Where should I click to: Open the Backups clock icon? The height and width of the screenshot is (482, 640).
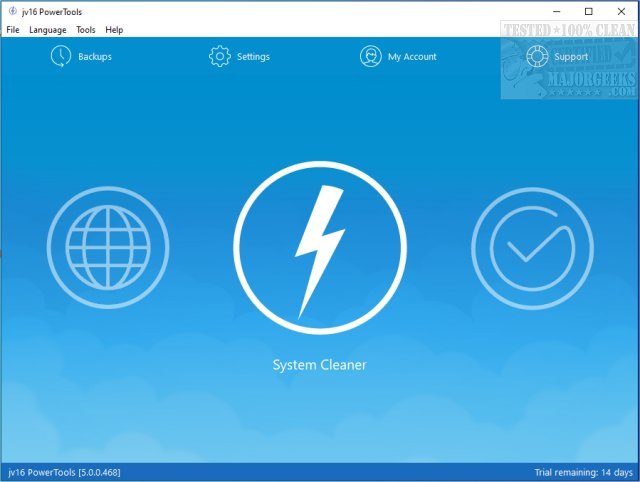click(x=61, y=56)
